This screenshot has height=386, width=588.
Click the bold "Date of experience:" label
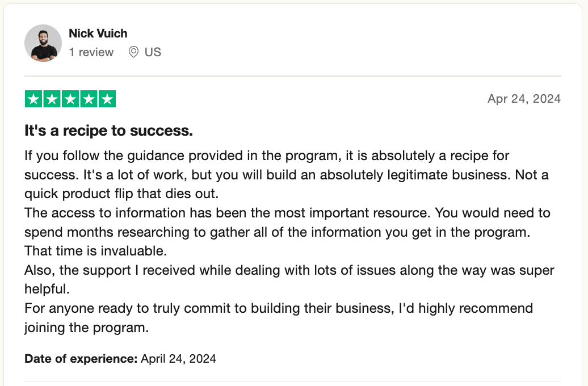(x=81, y=359)
